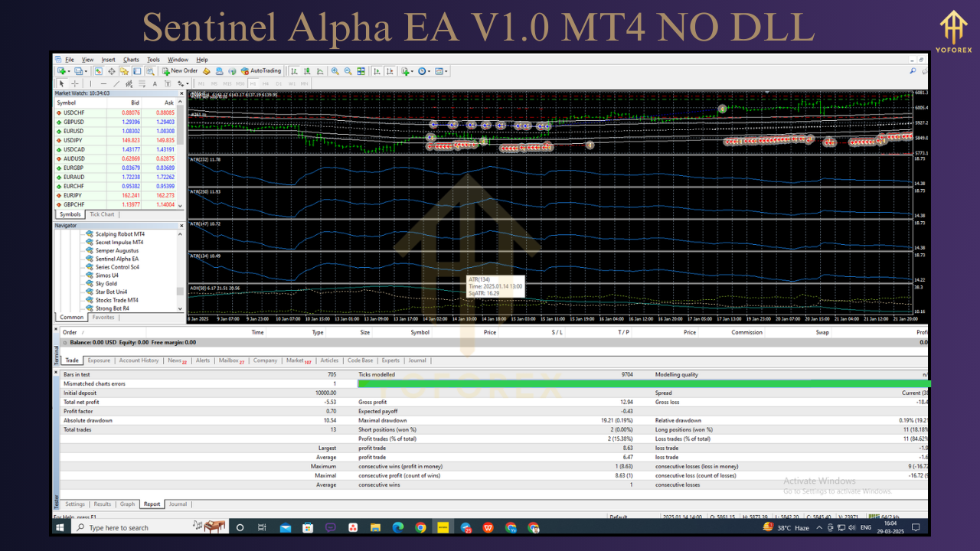Viewport: 980px width, 551px height.
Task: Select the Draw Trendline tool
Action: click(x=116, y=83)
